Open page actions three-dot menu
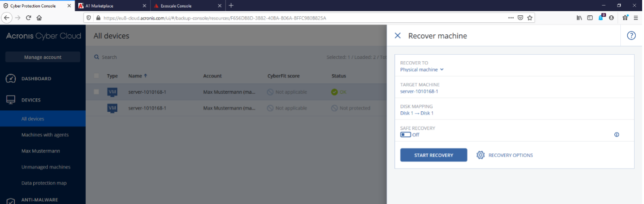This screenshot has width=644, height=204. pos(511,18)
